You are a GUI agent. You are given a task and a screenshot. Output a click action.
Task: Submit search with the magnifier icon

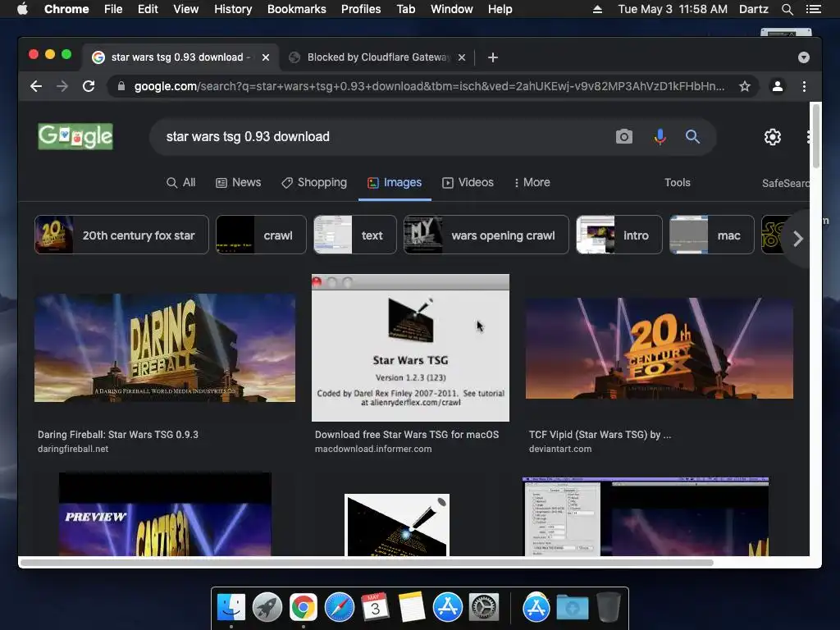tap(692, 137)
